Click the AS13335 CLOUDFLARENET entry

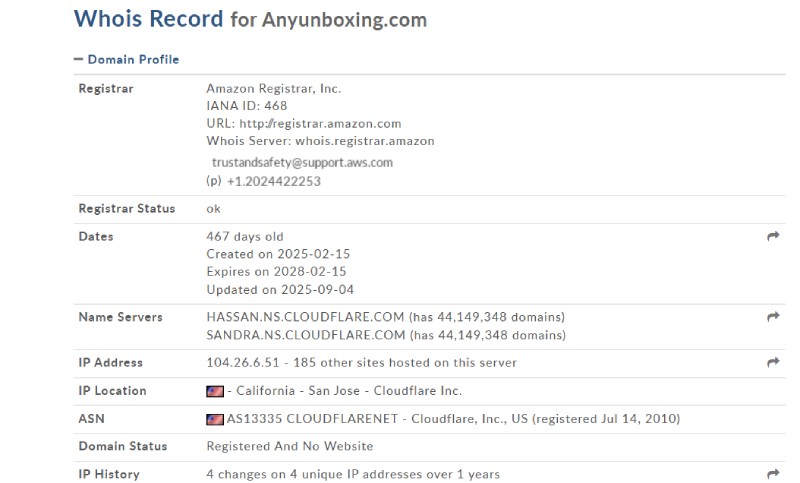[x=312, y=419]
